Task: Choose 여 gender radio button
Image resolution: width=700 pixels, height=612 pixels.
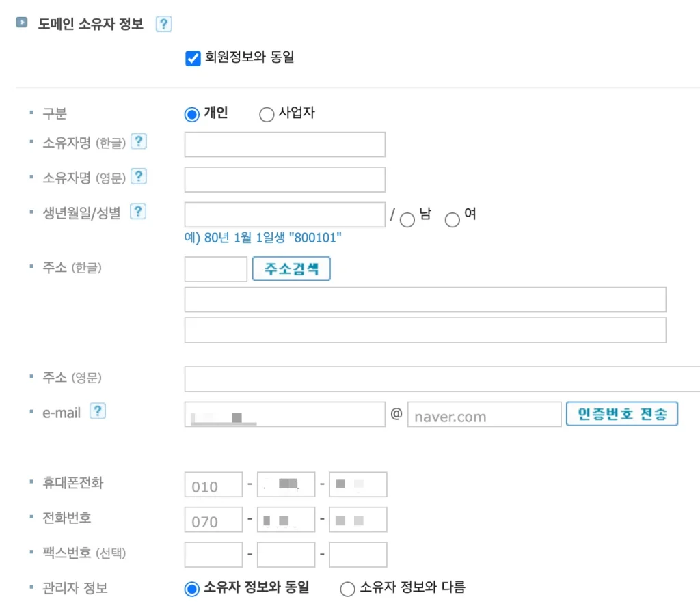Action: click(x=452, y=220)
